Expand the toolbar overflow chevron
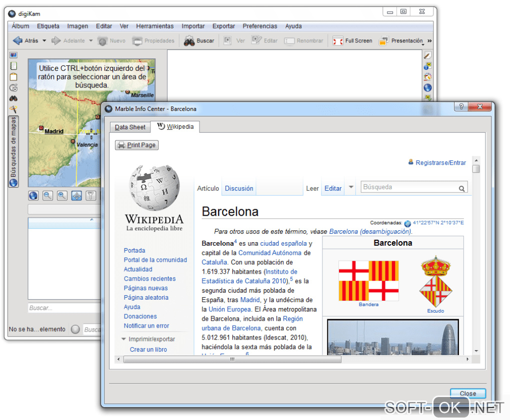510x420 pixels. 429,41
